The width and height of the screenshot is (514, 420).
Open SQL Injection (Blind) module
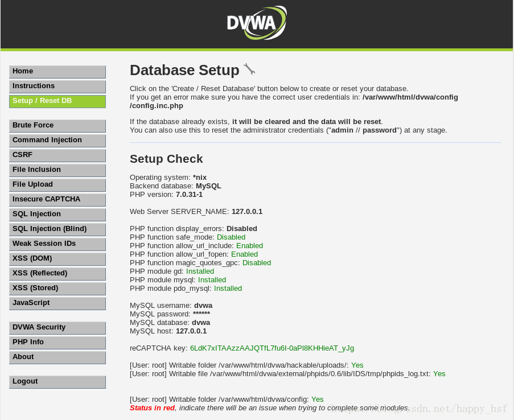point(57,229)
